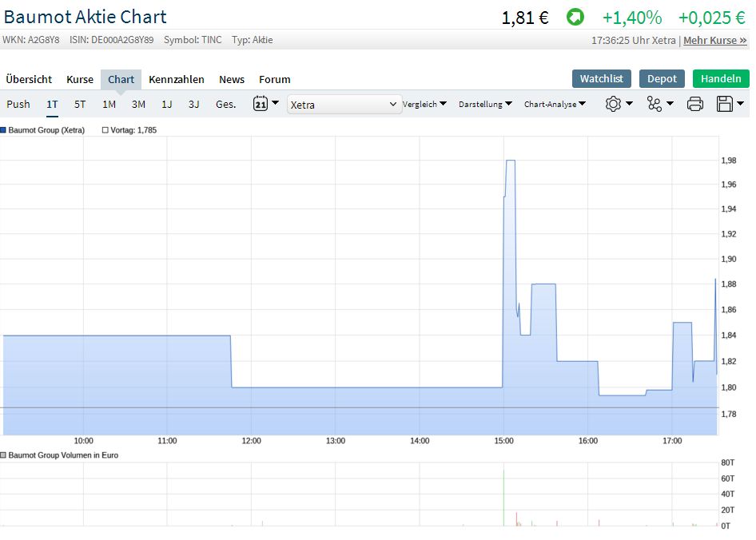This screenshot has height=540, width=756.
Task: Click the 17:36:25 Uhr Xetra timestamp
Action: coord(634,41)
